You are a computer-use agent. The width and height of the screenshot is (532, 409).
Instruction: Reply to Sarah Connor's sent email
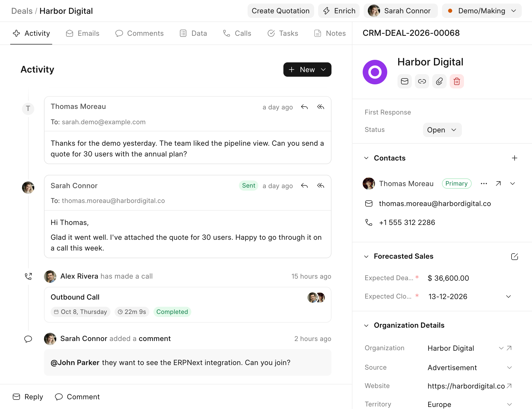[304, 186]
